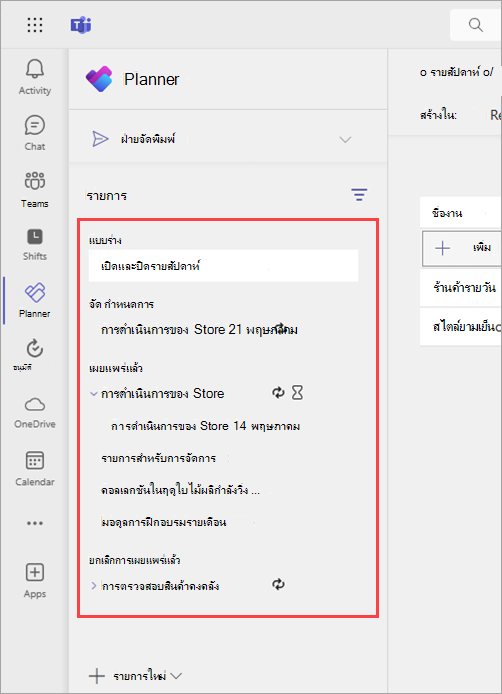Screen dimensions: 502x694
Task: Click the ยกเลิกการเผยแพร่แล้ว section label
Action: click(135, 560)
